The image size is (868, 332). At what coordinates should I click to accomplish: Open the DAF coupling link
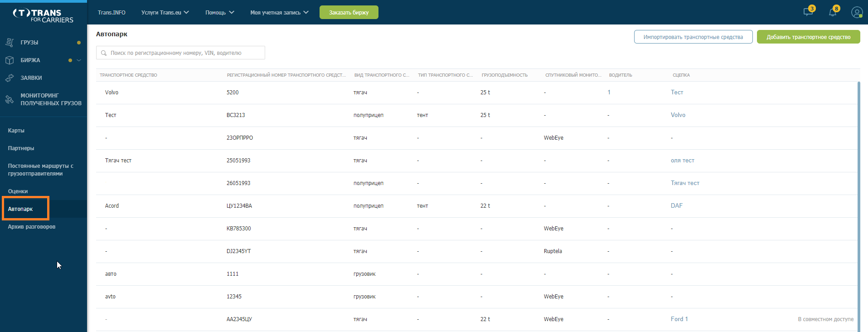[x=676, y=206]
